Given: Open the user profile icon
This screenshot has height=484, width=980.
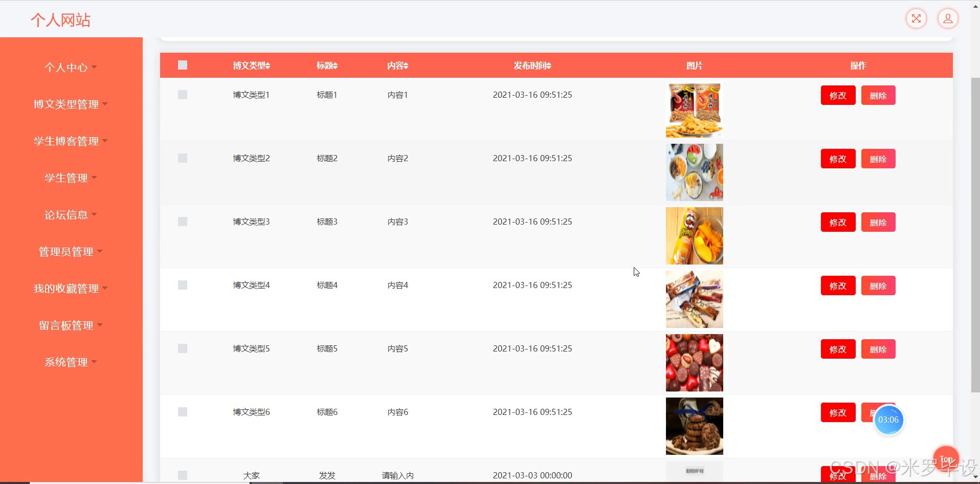Looking at the screenshot, I should [948, 19].
